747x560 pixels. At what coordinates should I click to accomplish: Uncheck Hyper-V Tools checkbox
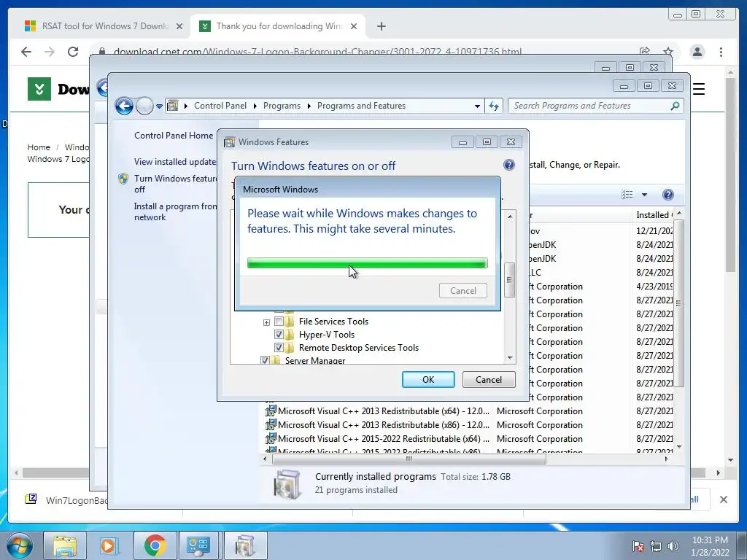(x=279, y=334)
